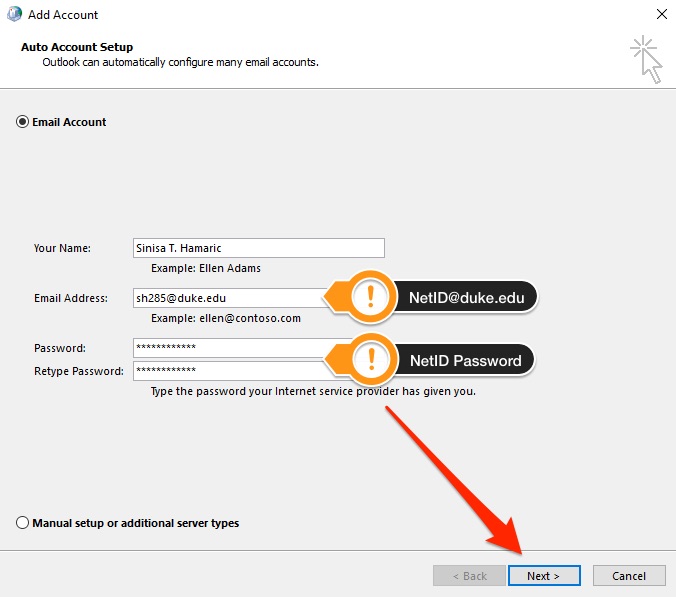Click 'Example: Ellen Adams' hint text
The image size is (676, 597).
click(206, 268)
